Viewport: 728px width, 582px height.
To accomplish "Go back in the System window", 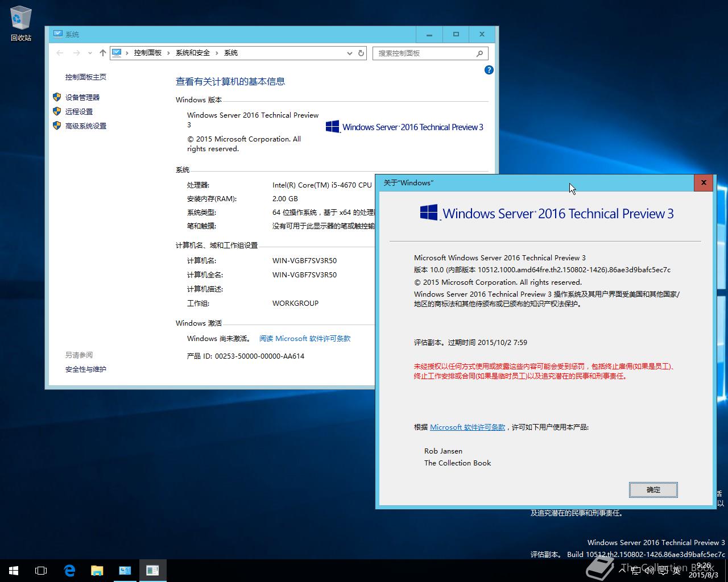I will click(60, 53).
